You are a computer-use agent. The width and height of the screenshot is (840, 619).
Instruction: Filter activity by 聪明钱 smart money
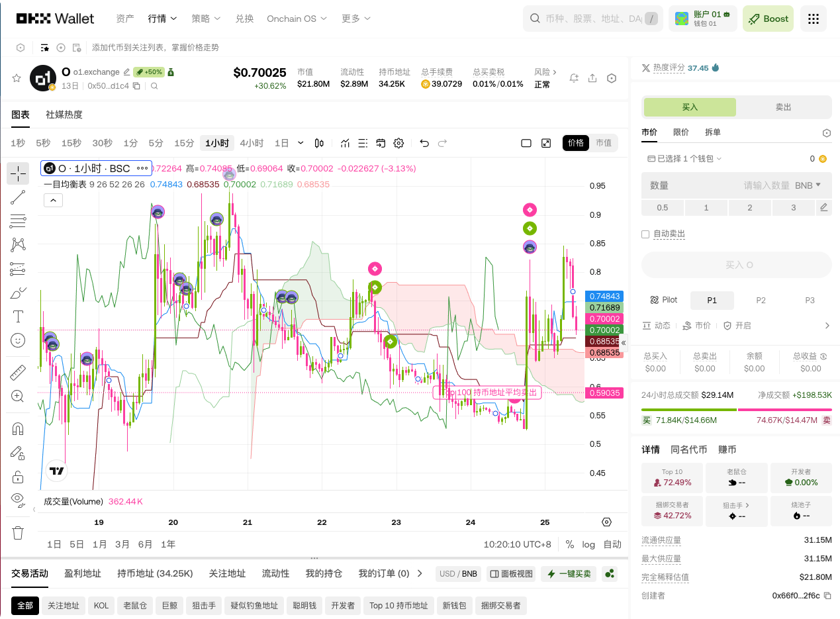304,605
